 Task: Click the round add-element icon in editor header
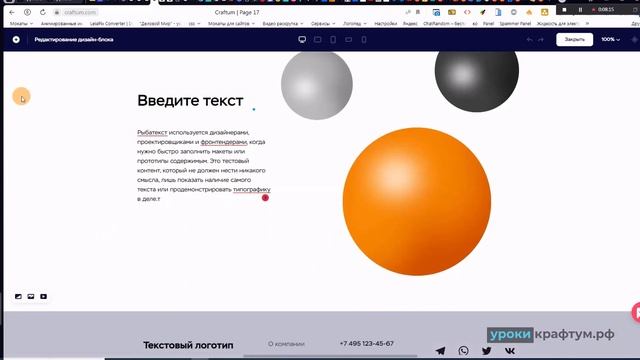click(16, 40)
